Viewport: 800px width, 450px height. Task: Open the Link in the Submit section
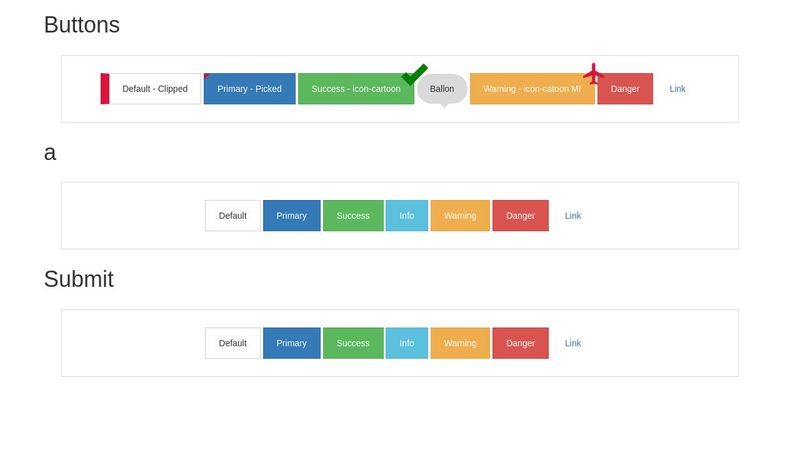click(573, 343)
